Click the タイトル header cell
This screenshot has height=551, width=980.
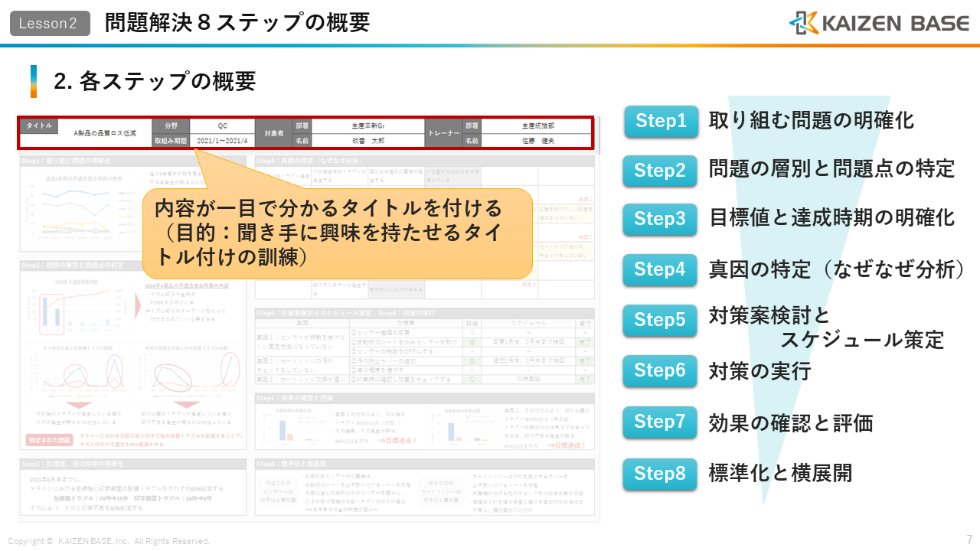click(40, 125)
